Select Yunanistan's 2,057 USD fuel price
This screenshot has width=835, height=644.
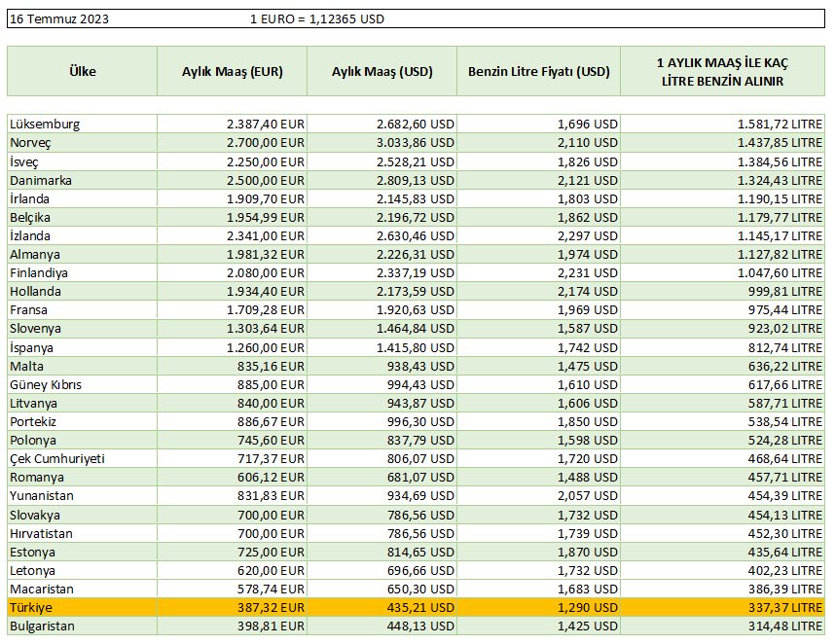[x=538, y=496]
